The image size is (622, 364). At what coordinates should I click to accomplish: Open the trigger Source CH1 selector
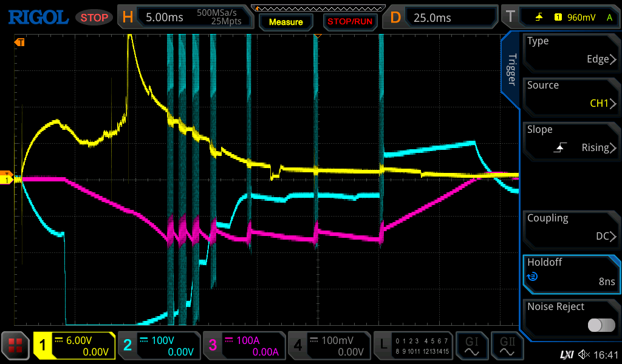[x=571, y=95]
